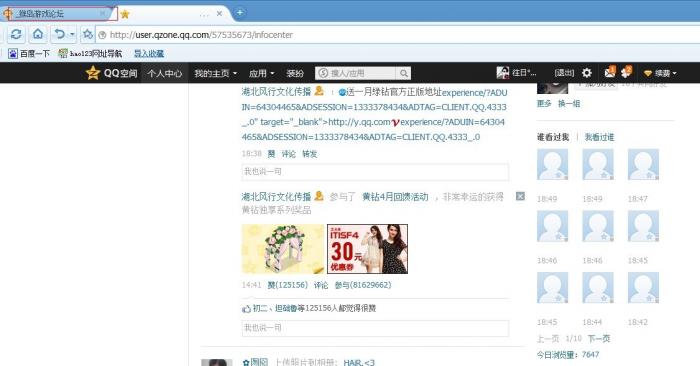This screenshot has width=700, height=366.
Task: Click the QQ空间 star logo
Action: [x=93, y=73]
